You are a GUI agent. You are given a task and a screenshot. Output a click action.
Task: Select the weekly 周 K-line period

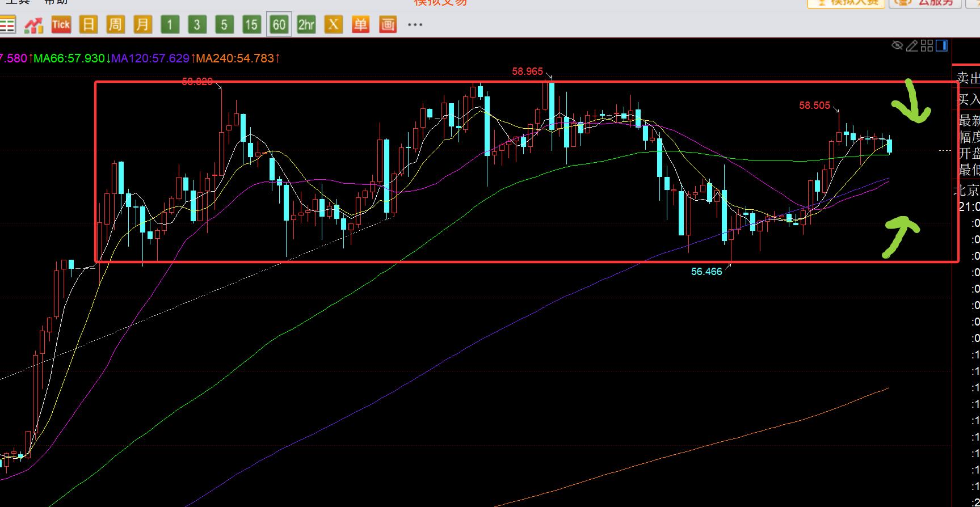click(115, 24)
